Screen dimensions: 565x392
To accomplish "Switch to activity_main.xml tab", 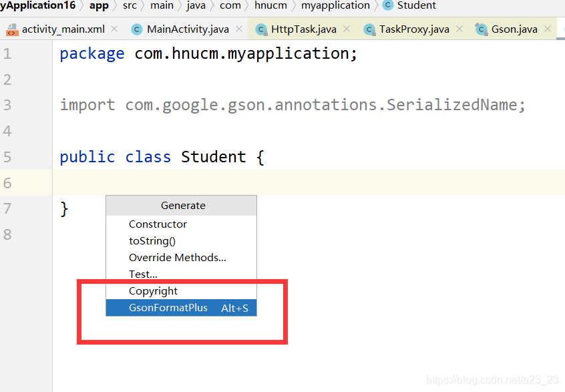I will tap(63, 29).
